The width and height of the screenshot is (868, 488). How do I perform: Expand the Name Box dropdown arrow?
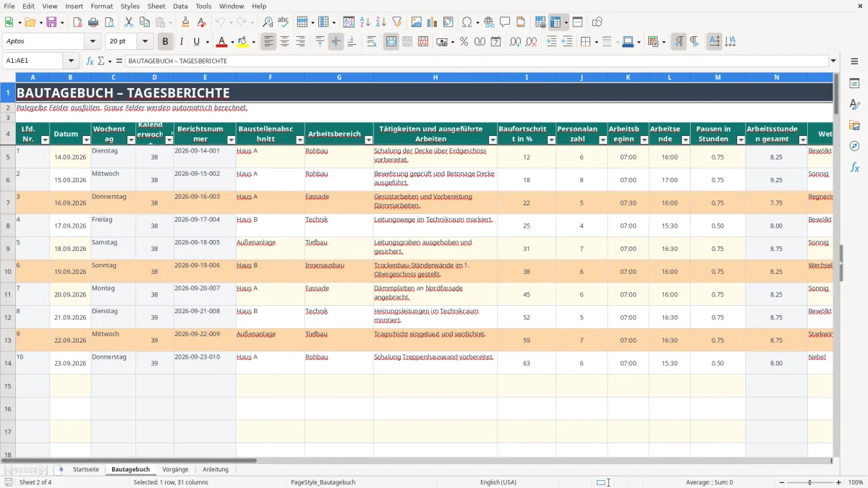pyautogui.click(x=71, y=61)
